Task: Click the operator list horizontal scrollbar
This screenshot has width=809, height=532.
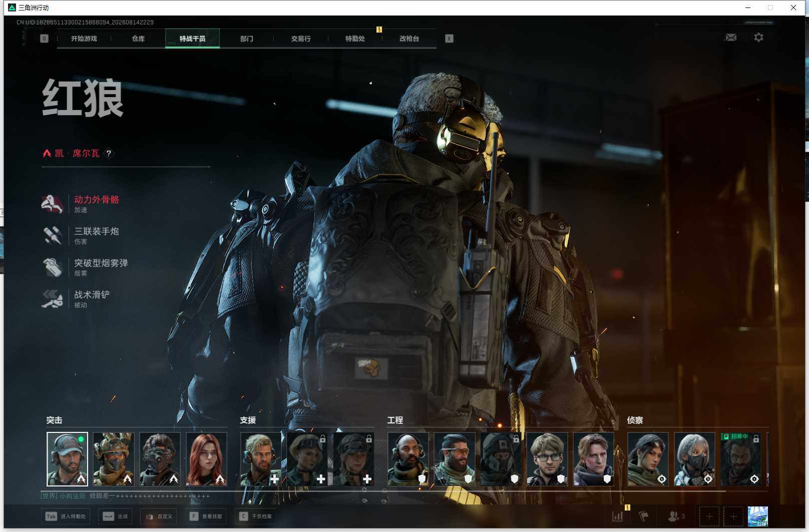Action: pyautogui.click(x=383, y=491)
